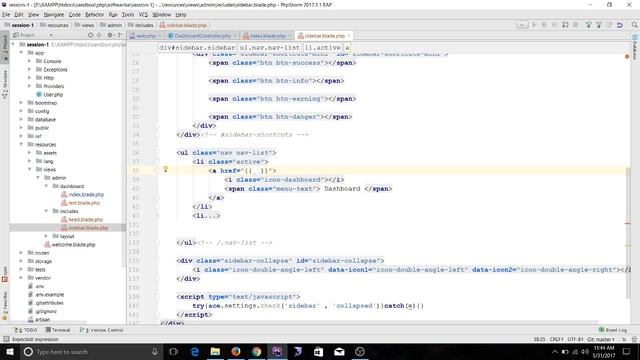Toggle tool window buttons icon bottom-left
This screenshot has width=640, height=360.
coord(6,339)
